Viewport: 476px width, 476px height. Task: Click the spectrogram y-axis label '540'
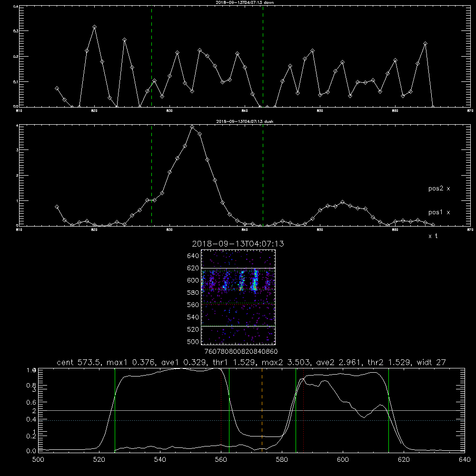click(193, 317)
